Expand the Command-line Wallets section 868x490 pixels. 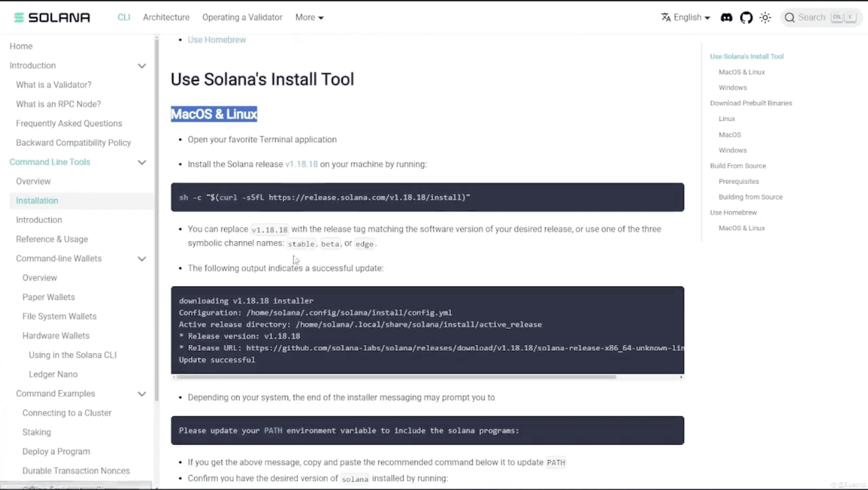pos(142,259)
